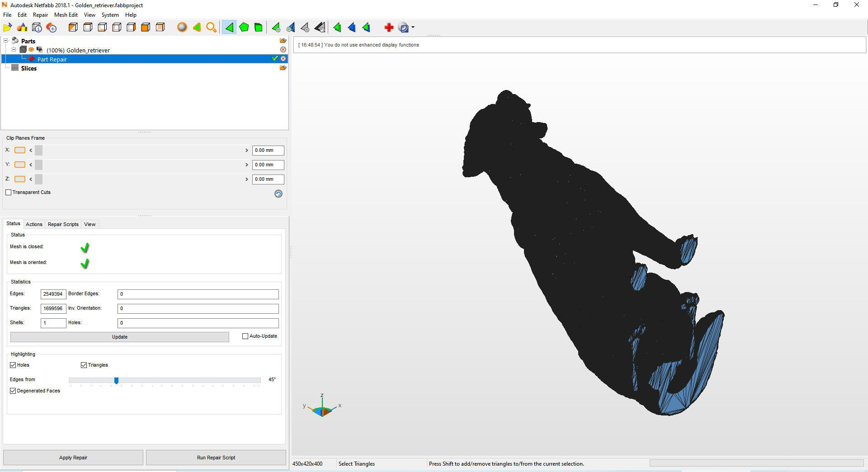
Task: Click the red shape with plus icon
Action: tap(52, 28)
